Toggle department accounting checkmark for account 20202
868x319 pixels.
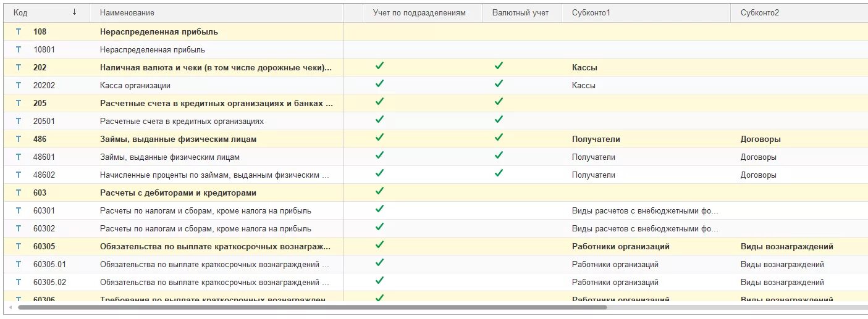pyautogui.click(x=379, y=84)
